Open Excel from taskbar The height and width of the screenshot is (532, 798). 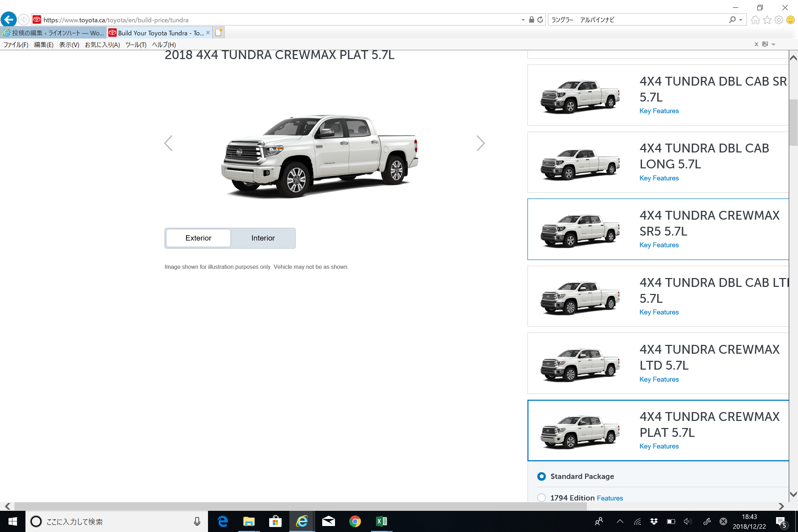(381, 521)
